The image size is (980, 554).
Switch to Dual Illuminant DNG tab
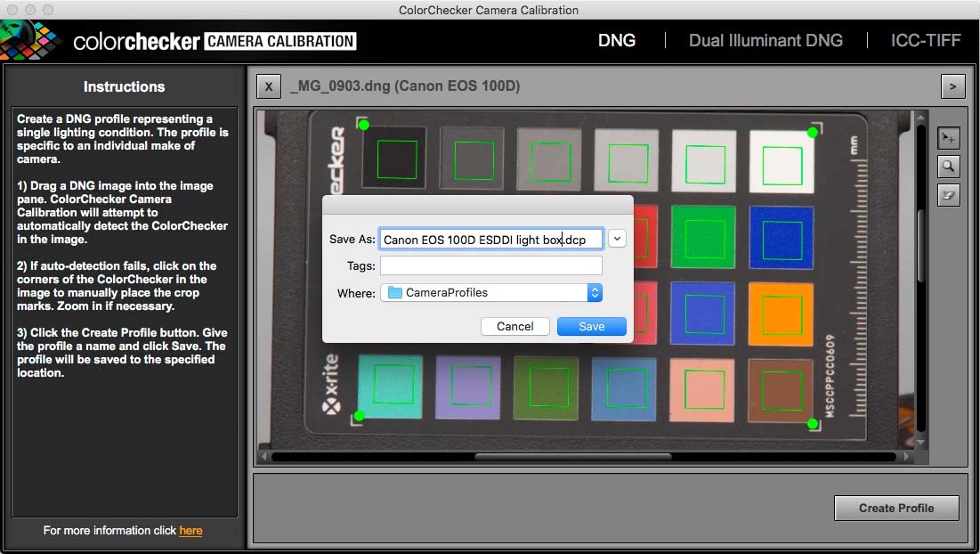tap(765, 41)
